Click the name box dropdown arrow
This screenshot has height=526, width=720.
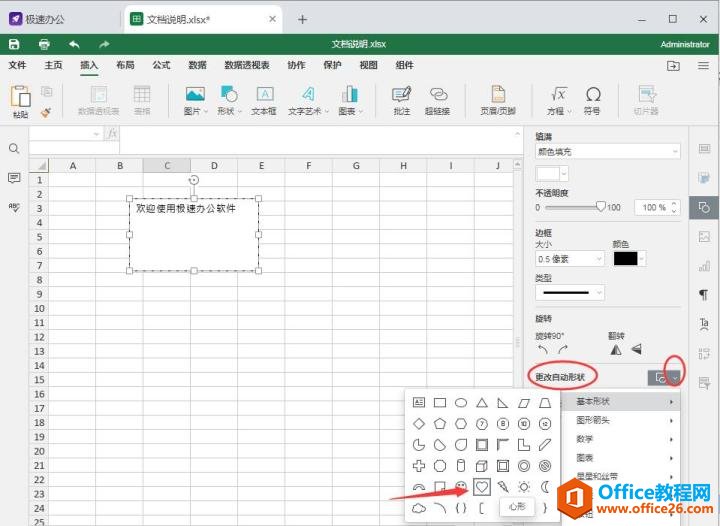coord(96,134)
